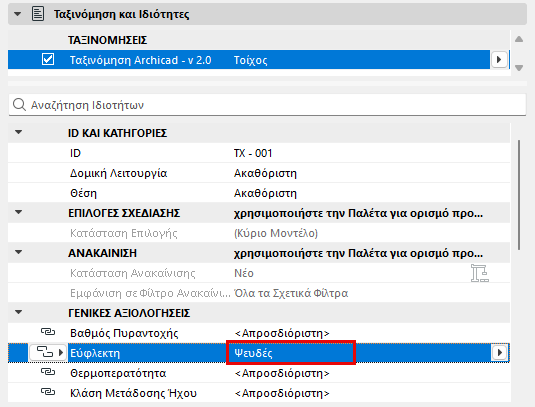Click the link icon for Θερμοπερατότητα

pyautogui.click(x=48, y=372)
